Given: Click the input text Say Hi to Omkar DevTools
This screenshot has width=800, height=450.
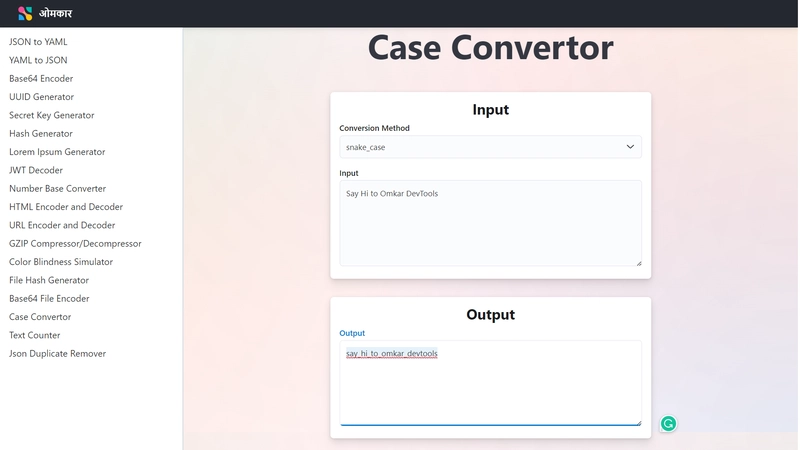Looking at the screenshot, I should [392, 194].
